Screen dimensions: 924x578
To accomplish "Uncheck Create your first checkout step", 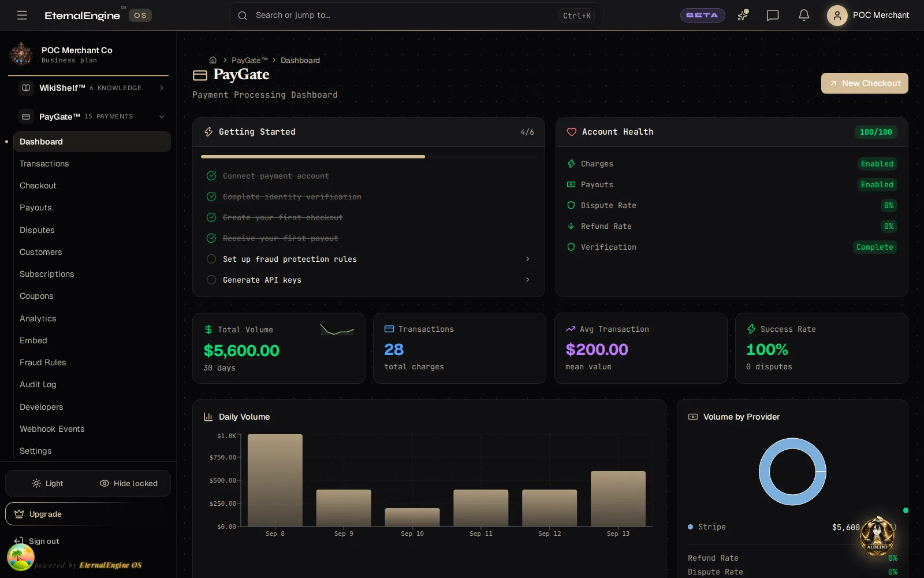I will pos(211,217).
